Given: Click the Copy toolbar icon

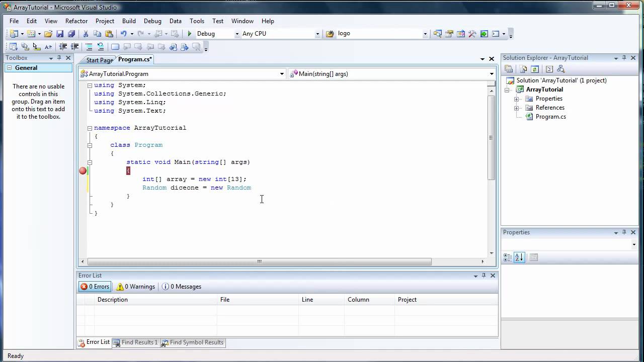Looking at the screenshot, I should pyautogui.click(x=97, y=34).
